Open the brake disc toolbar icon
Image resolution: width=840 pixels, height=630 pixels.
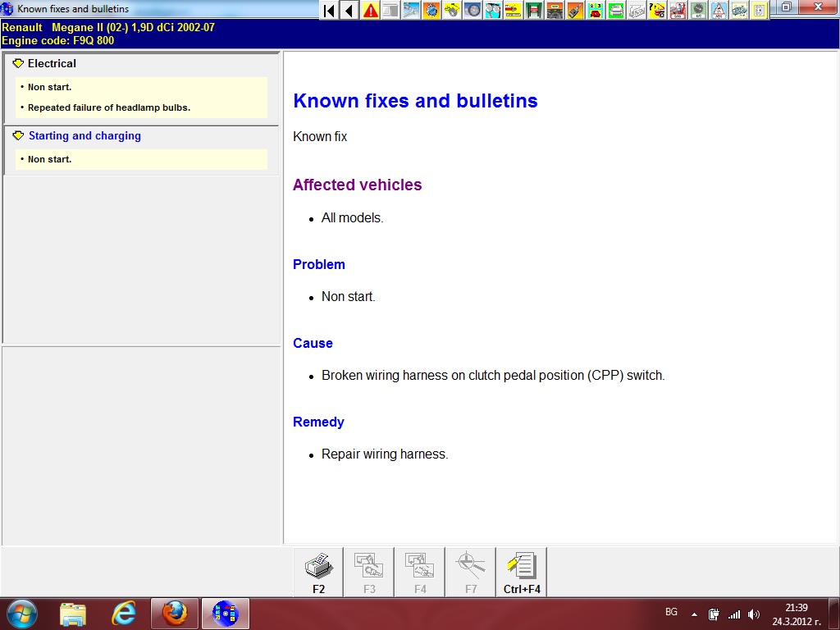472,11
